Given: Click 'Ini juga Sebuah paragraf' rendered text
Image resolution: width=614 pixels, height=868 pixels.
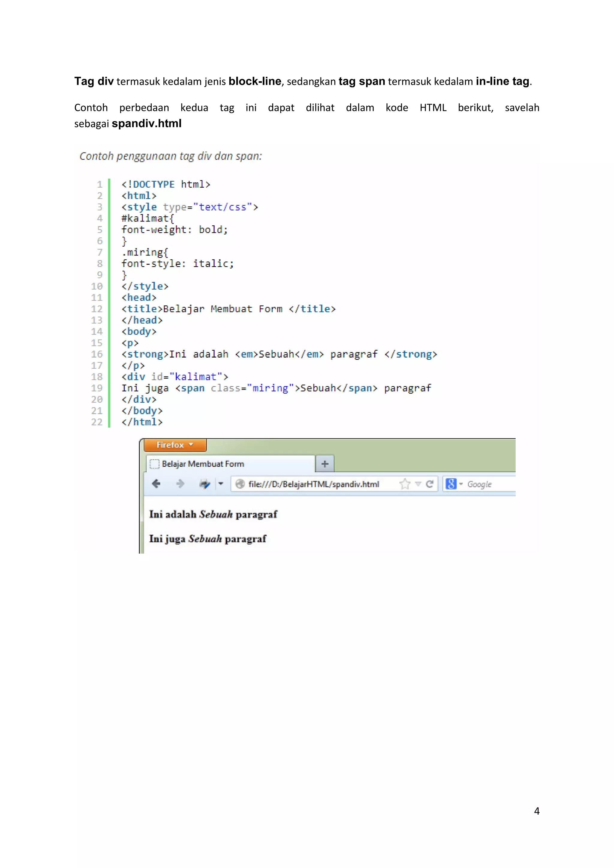Looking at the screenshot, I should coord(207,539).
